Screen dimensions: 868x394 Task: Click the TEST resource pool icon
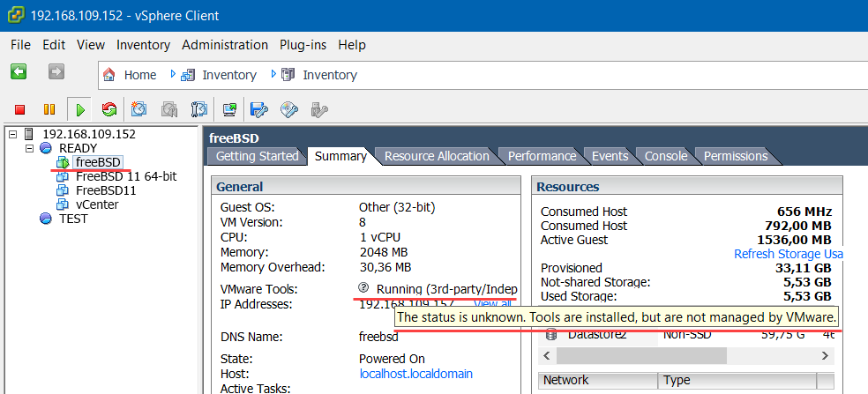coord(46,219)
